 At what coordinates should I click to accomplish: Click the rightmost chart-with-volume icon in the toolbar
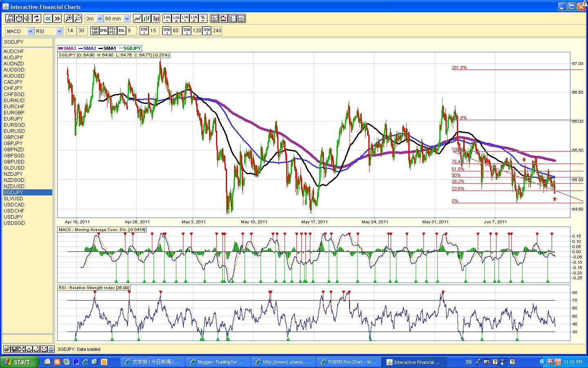241,18
